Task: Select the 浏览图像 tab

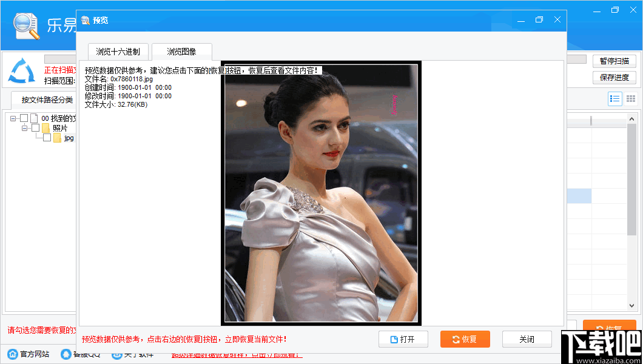Action: [182, 52]
